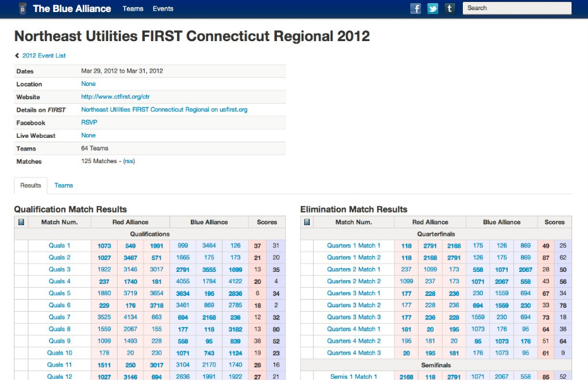
Task: Click the video icon in Qualification table header
Action: (x=21, y=223)
